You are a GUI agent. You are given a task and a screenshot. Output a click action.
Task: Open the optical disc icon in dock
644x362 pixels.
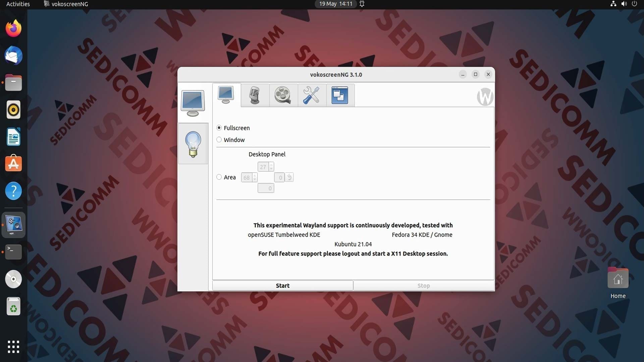click(13, 279)
